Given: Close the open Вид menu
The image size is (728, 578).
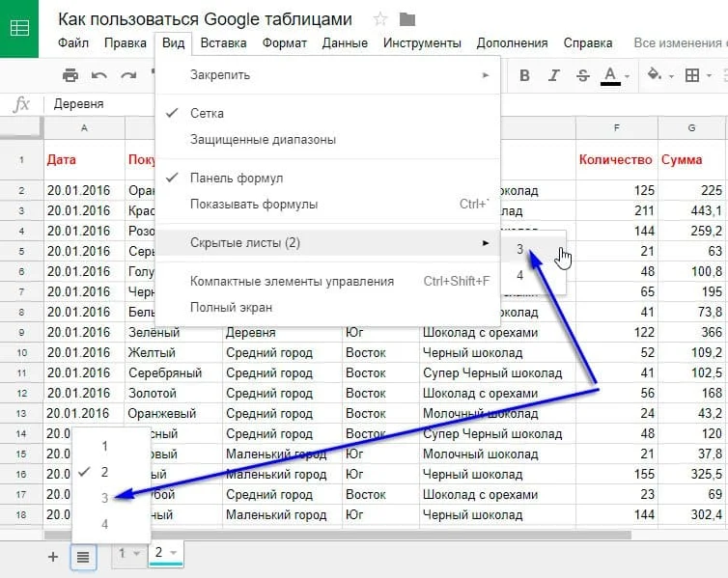Looking at the screenshot, I should pyautogui.click(x=173, y=43).
